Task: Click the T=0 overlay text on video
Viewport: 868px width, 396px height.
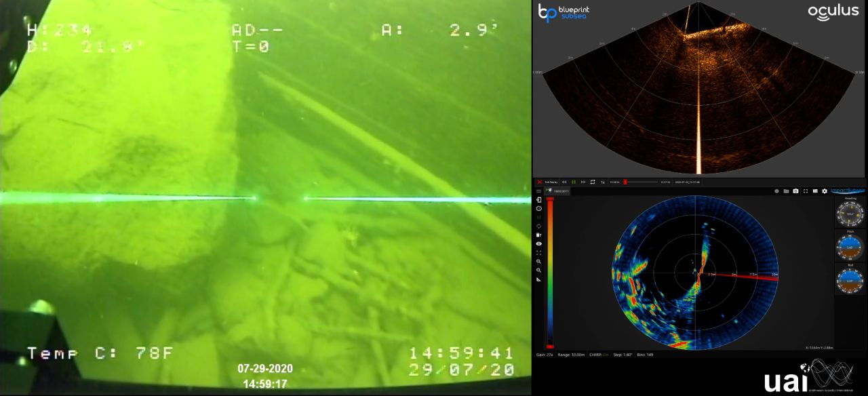Action: [250, 47]
